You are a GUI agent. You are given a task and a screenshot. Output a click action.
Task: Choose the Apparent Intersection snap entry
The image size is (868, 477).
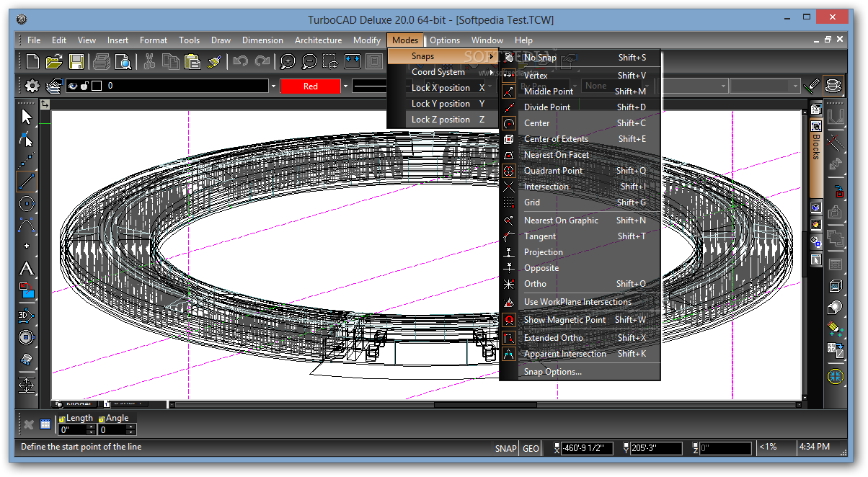[x=580, y=354]
